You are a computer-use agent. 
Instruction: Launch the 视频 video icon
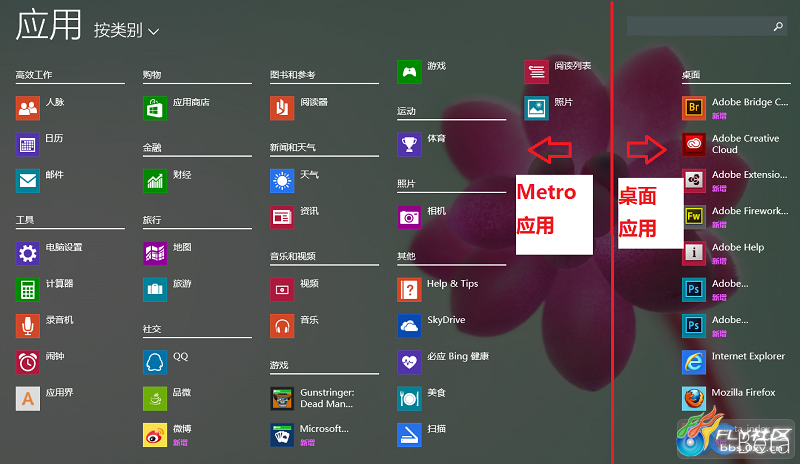(x=282, y=289)
